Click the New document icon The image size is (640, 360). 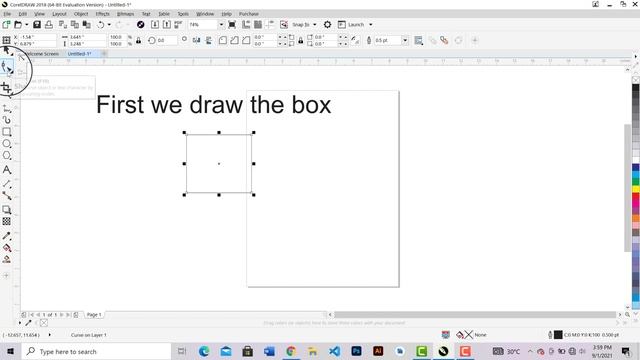[x=6, y=24]
